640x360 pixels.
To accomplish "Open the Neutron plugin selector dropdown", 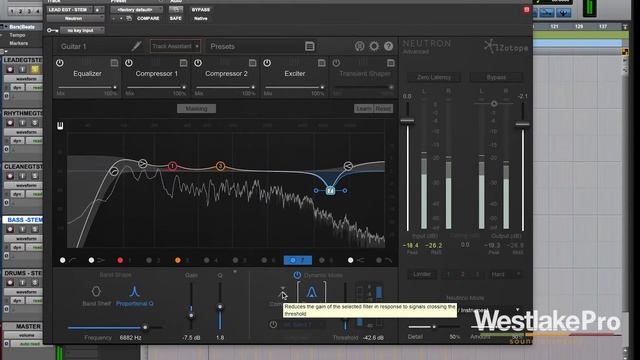I will (x=75, y=18).
